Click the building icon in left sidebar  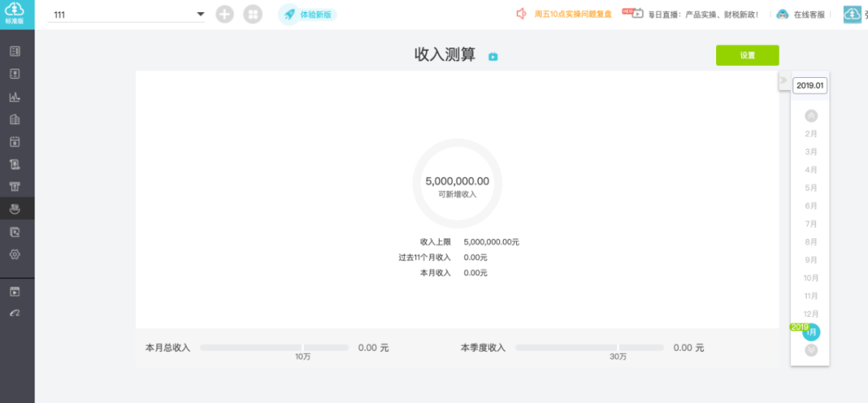click(14, 119)
